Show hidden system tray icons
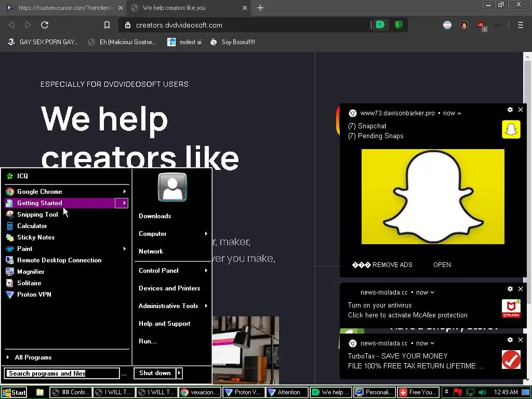This screenshot has height=399, width=532. tap(446, 392)
